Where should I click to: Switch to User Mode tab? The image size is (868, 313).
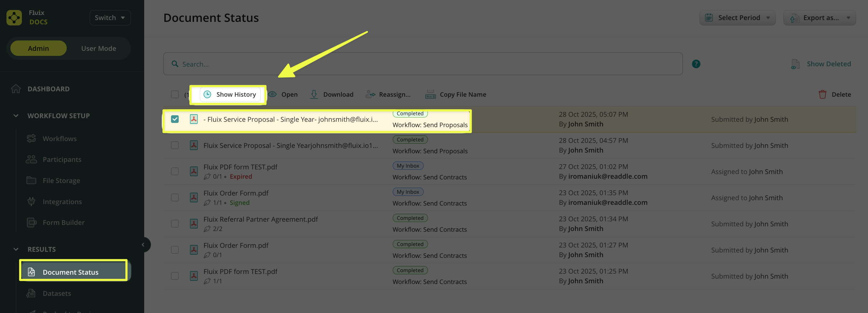(x=99, y=48)
